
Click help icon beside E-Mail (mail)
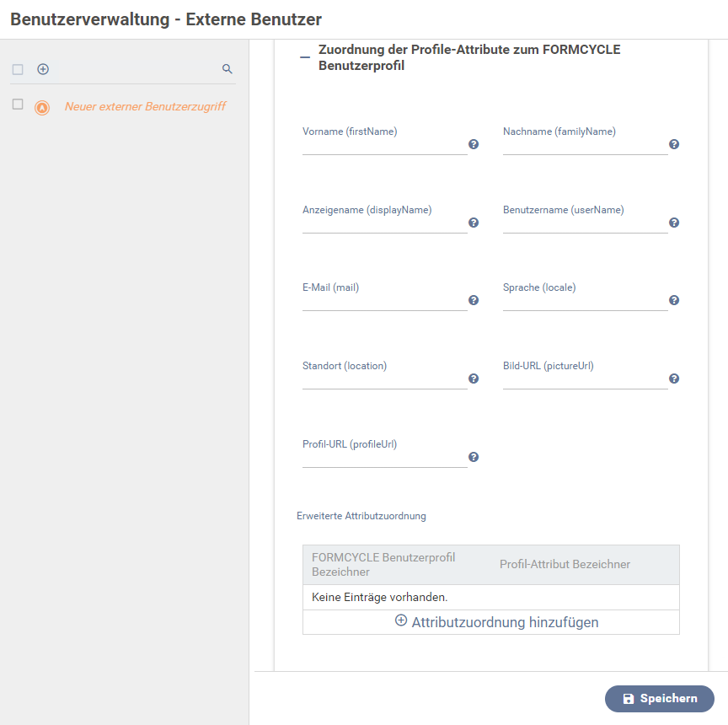pos(473,300)
